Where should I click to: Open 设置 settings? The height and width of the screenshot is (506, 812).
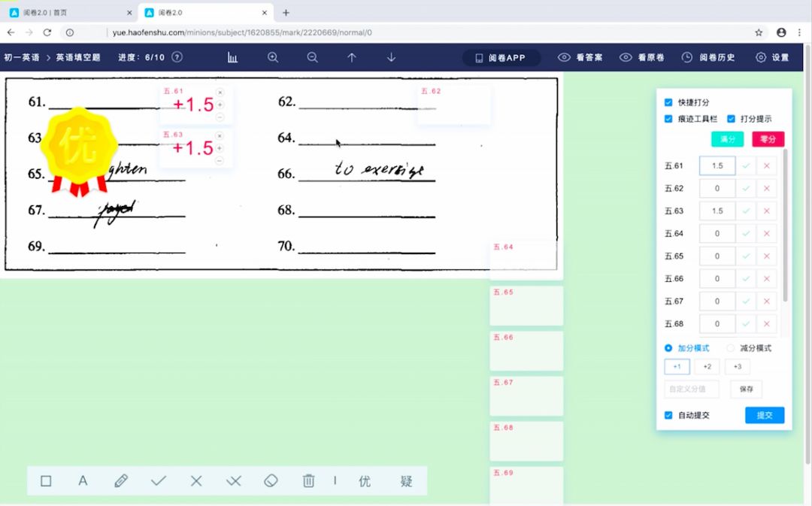[x=774, y=57]
